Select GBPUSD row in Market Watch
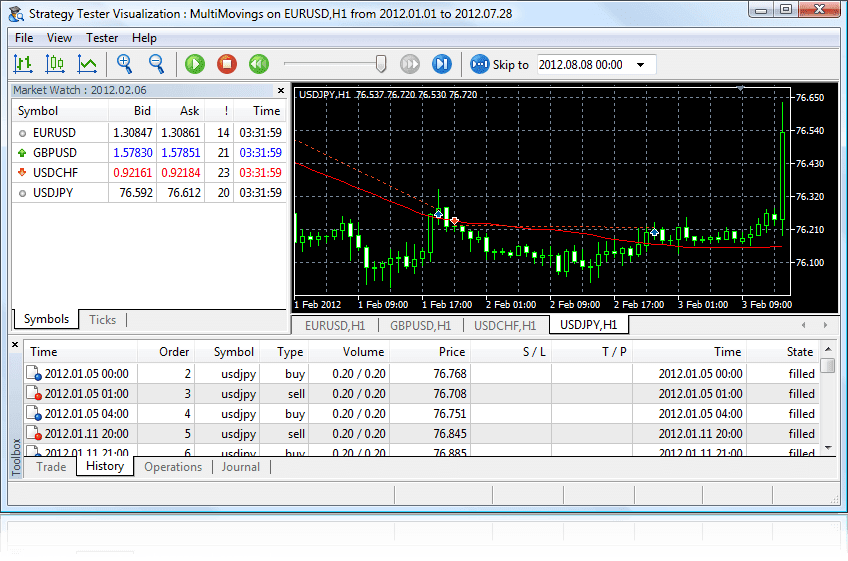848x561 pixels. click(x=149, y=153)
